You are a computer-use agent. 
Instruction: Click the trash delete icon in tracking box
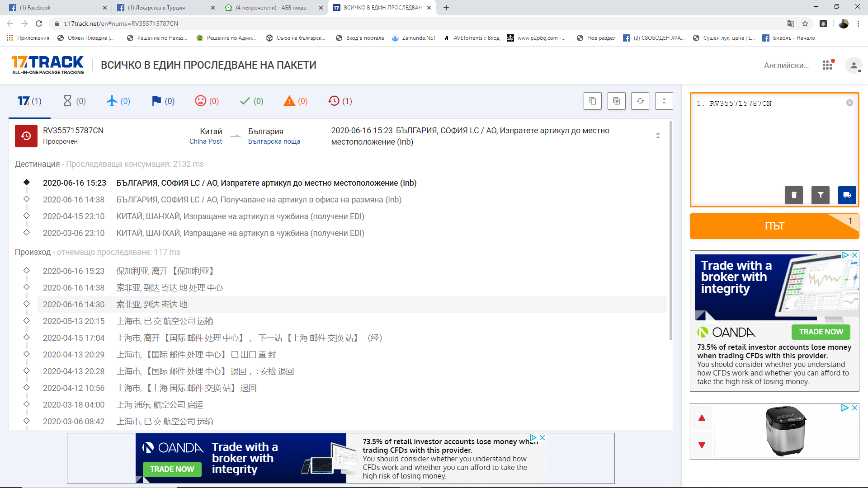click(x=793, y=195)
